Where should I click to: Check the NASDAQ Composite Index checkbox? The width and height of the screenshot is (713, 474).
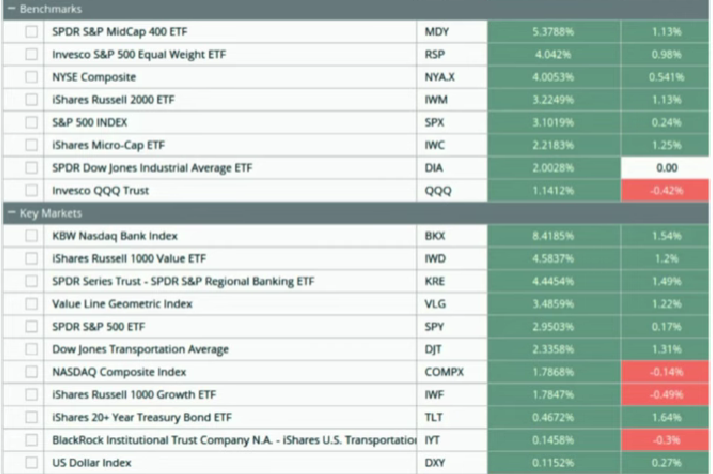[33, 373]
